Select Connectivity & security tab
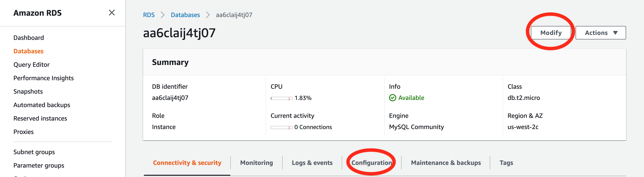 pos(187,163)
